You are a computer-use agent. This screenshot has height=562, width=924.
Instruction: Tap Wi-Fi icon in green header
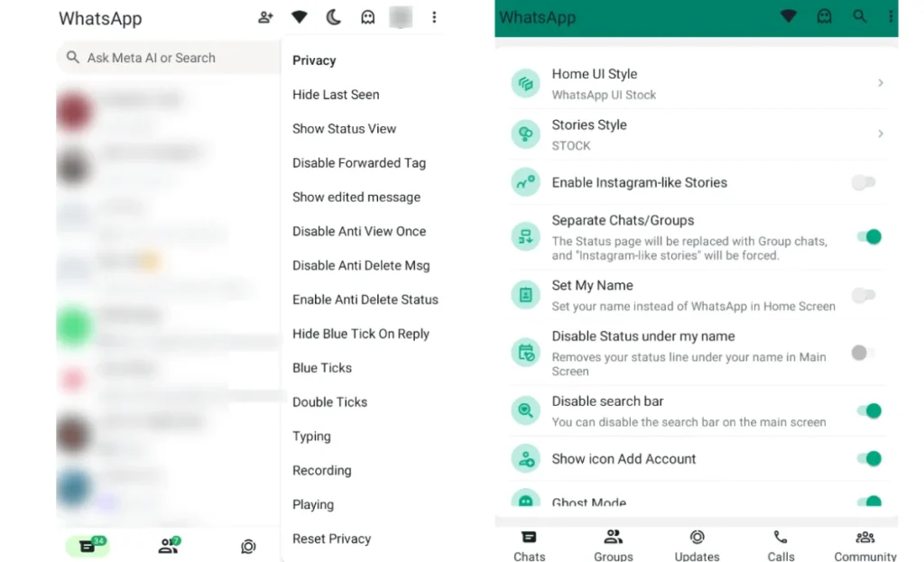click(x=789, y=16)
